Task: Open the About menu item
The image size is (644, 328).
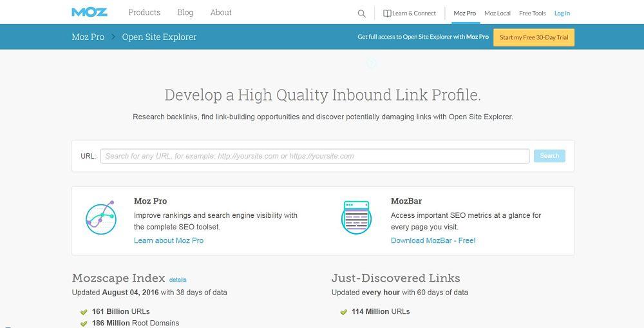Action: [x=221, y=12]
